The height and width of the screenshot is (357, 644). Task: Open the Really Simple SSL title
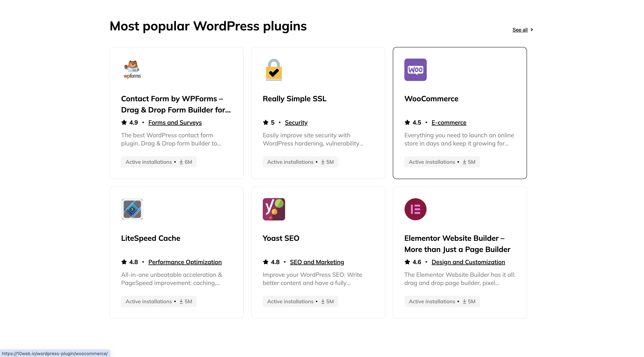tap(294, 99)
